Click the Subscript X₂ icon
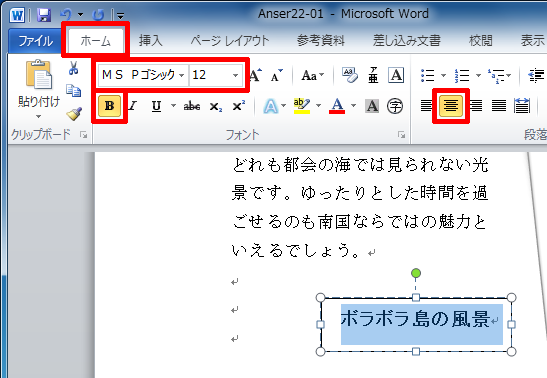Screen dimensions: 547x378 (x=216, y=106)
